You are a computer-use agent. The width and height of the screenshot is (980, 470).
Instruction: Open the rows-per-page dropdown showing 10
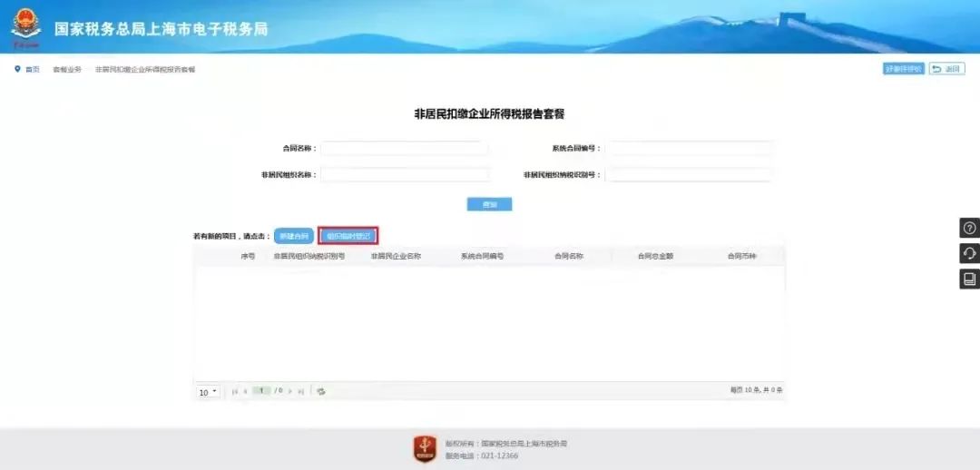click(x=208, y=392)
